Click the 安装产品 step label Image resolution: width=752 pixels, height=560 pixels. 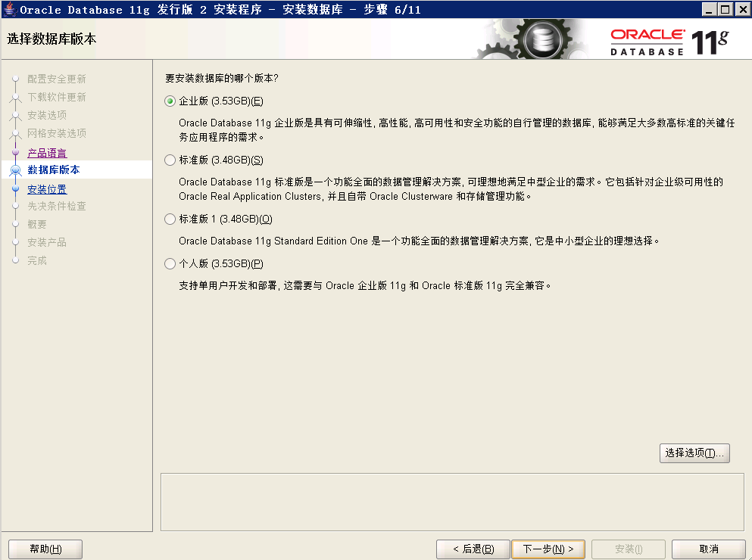(x=47, y=243)
